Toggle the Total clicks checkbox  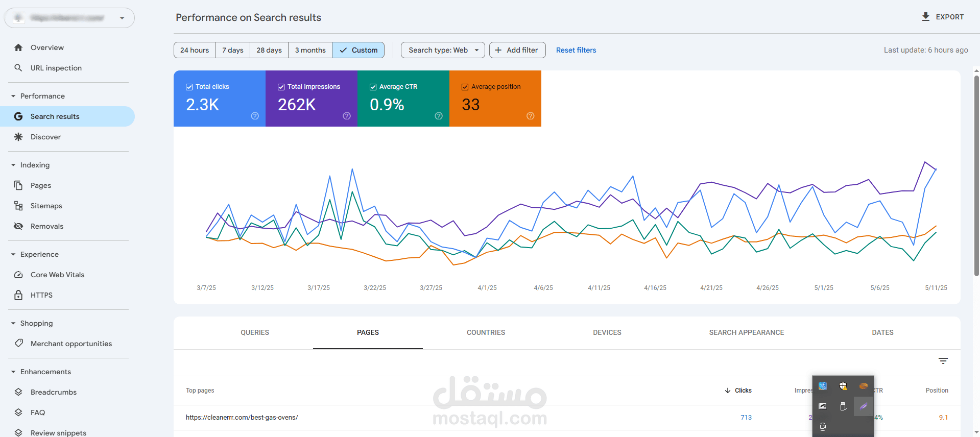189,87
